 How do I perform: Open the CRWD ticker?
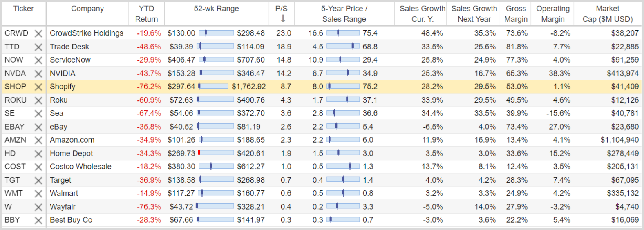click(x=16, y=33)
